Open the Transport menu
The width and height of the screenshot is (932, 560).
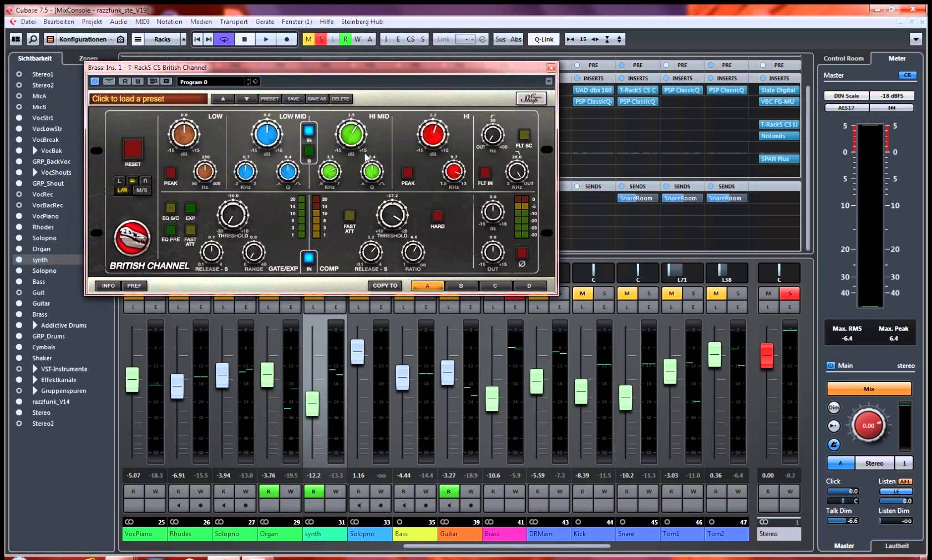click(234, 22)
